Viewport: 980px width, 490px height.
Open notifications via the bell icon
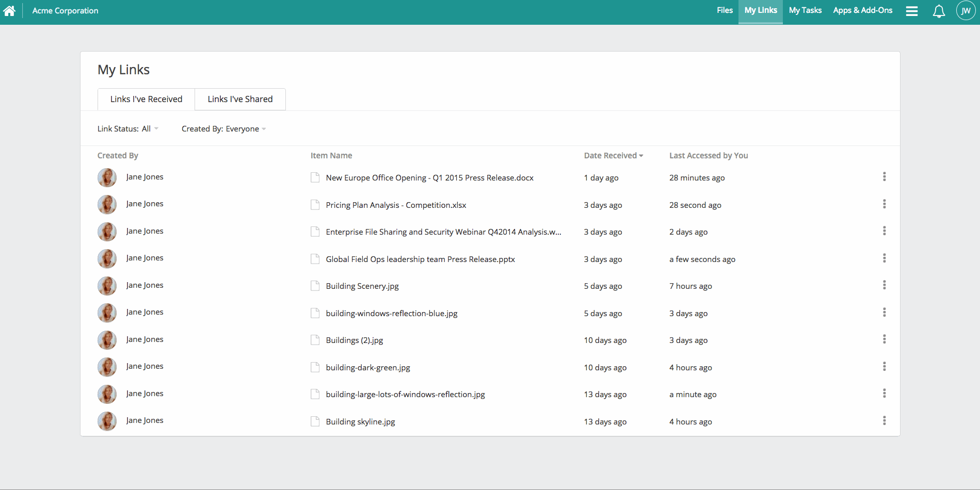click(939, 11)
